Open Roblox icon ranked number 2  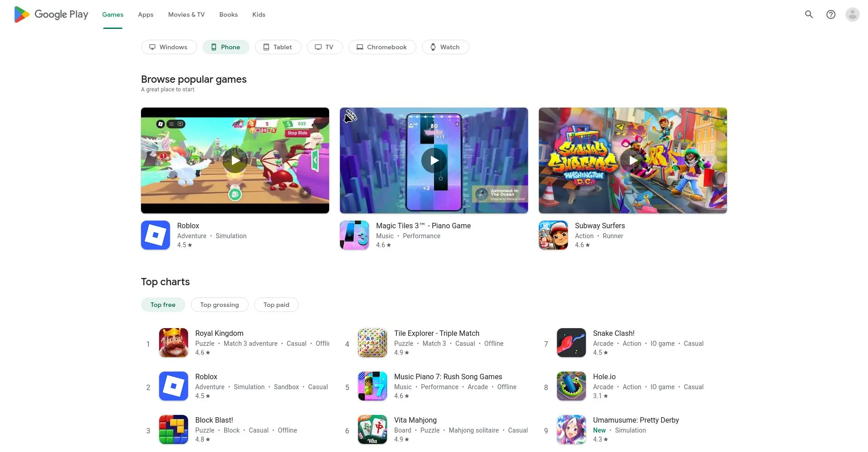point(174,386)
